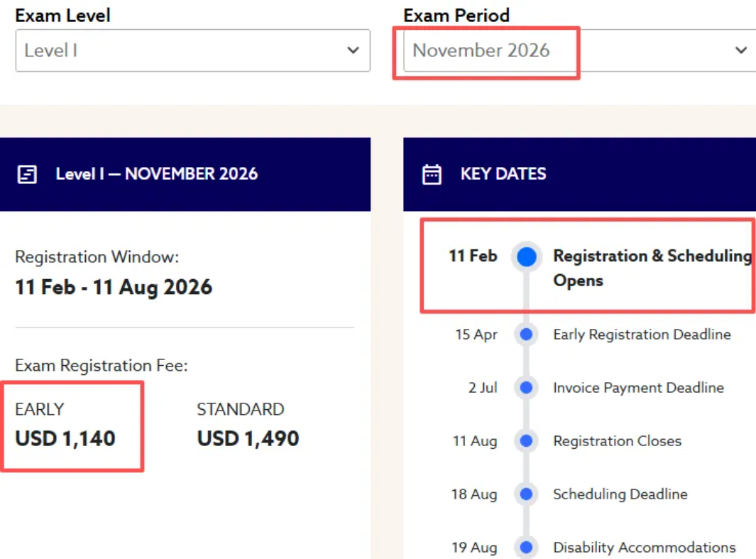This screenshot has height=559, width=756.
Task: Click the Exam Level chevron arrow
Action: (353, 50)
